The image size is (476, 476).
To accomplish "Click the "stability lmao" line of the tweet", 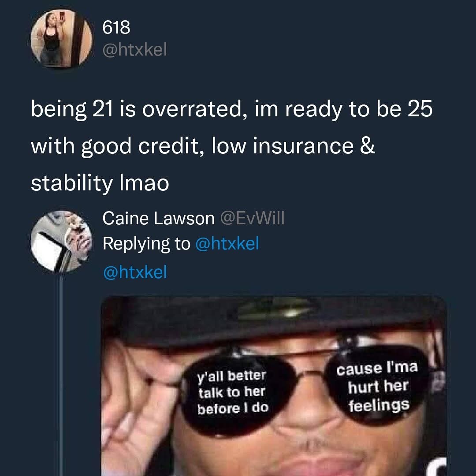I will pos(100,183).
